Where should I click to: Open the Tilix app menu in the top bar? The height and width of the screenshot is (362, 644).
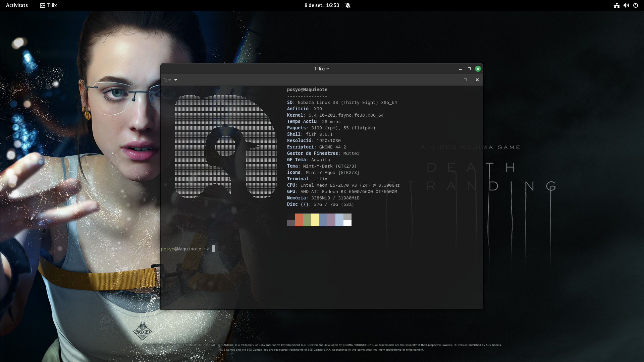[49, 5]
